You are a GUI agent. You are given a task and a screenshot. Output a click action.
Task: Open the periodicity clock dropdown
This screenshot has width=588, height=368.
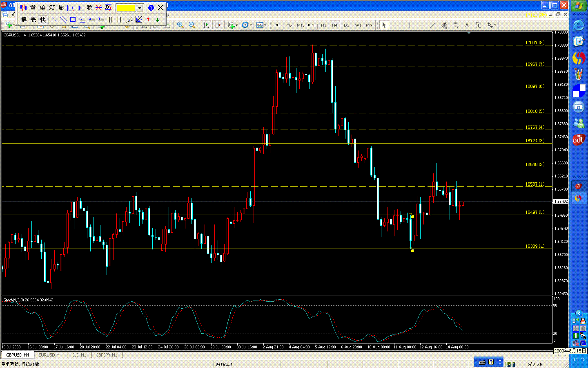pyautogui.click(x=247, y=25)
